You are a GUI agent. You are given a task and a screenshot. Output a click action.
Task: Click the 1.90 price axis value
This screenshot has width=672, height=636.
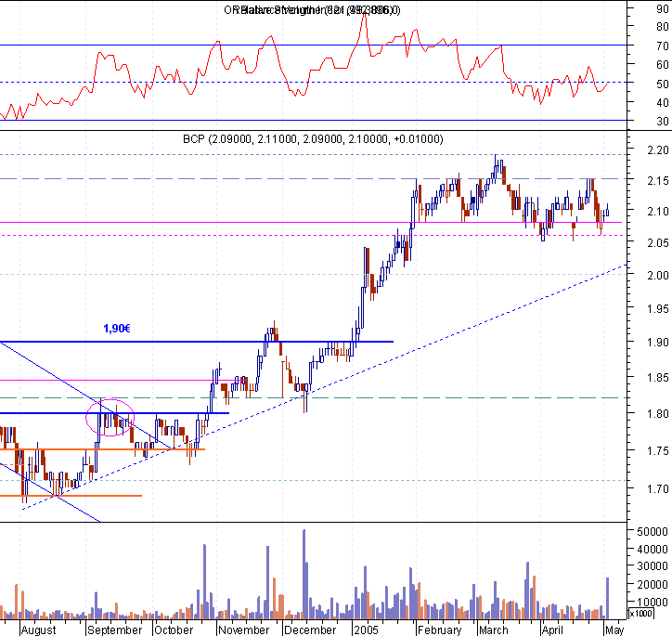pyautogui.click(x=657, y=343)
